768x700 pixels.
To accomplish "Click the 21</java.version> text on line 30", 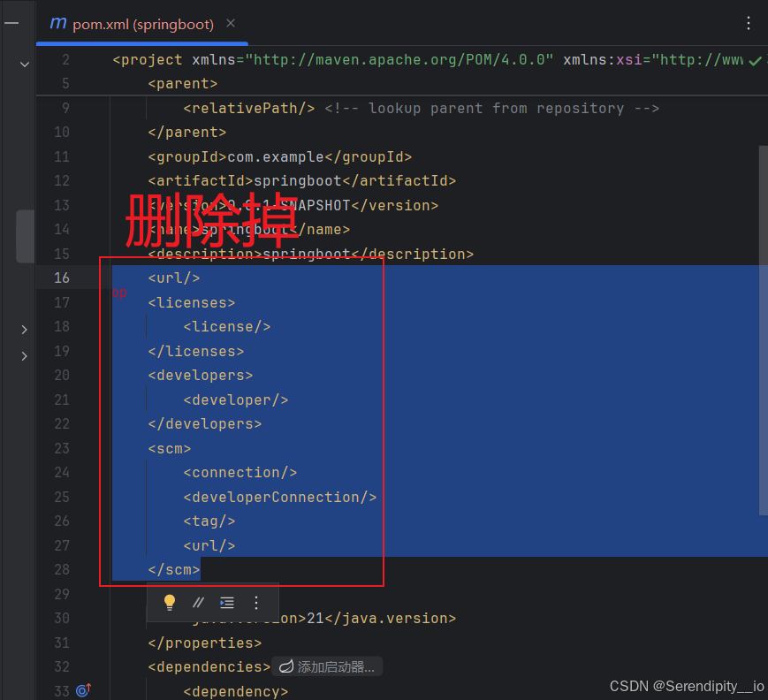I will tap(381, 618).
